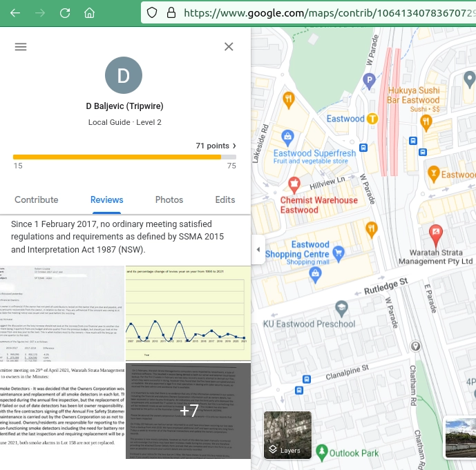Click the browser forward arrow
This screenshot has height=470, width=476.
tap(40, 12)
